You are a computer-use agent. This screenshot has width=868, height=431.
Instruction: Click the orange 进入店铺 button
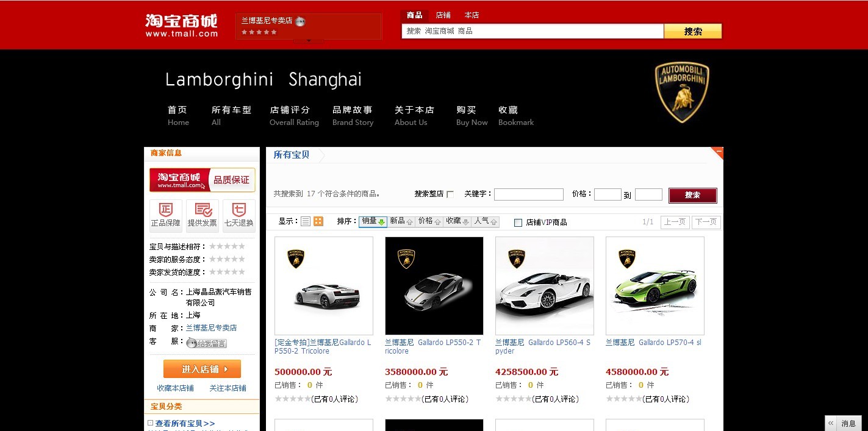click(202, 369)
